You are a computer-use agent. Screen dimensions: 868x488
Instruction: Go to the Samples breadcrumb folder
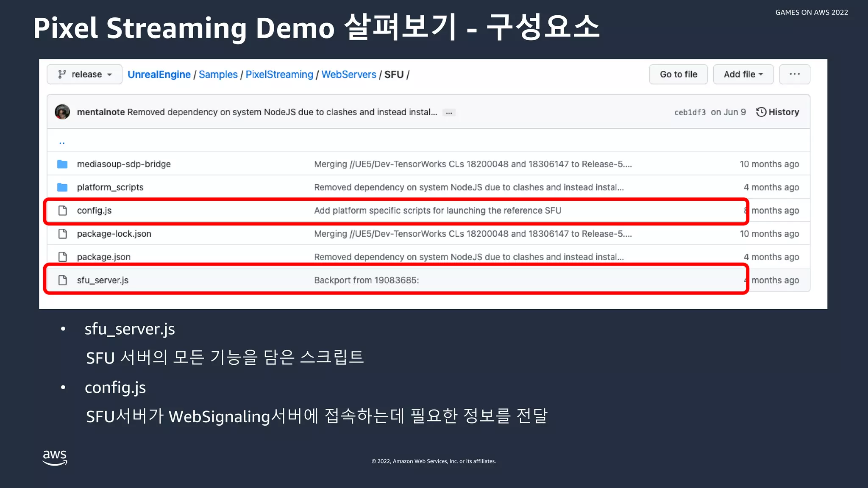pos(218,74)
